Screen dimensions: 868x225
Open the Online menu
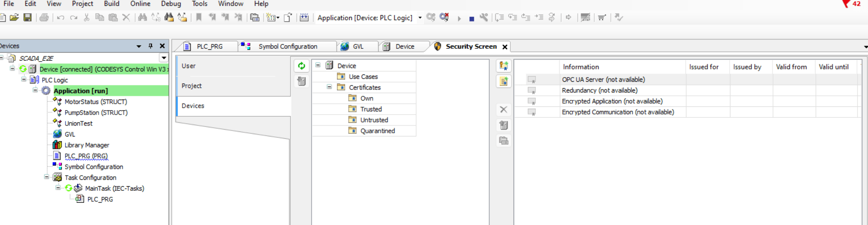coord(140,4)
